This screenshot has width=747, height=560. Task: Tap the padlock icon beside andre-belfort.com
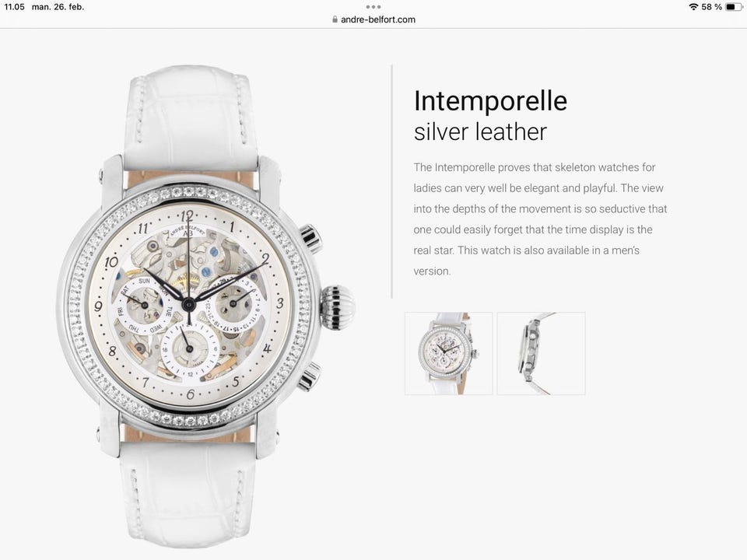coord(335,19)
